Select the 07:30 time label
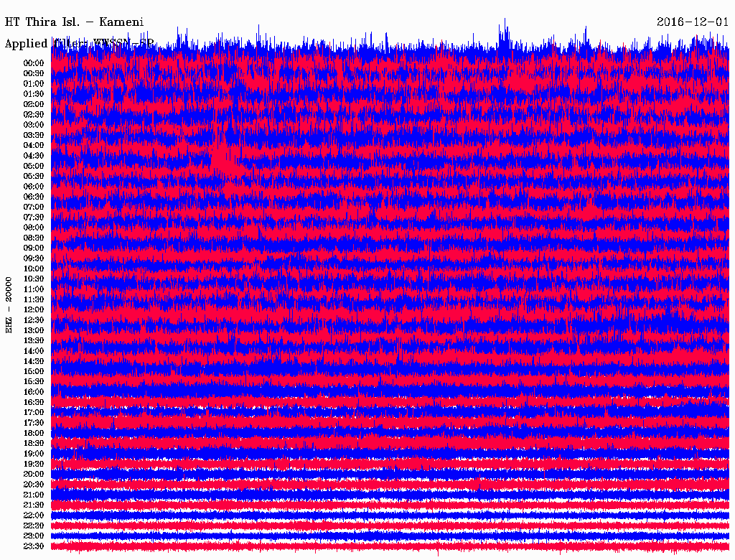735x560 pixels. tap(34, 217)
